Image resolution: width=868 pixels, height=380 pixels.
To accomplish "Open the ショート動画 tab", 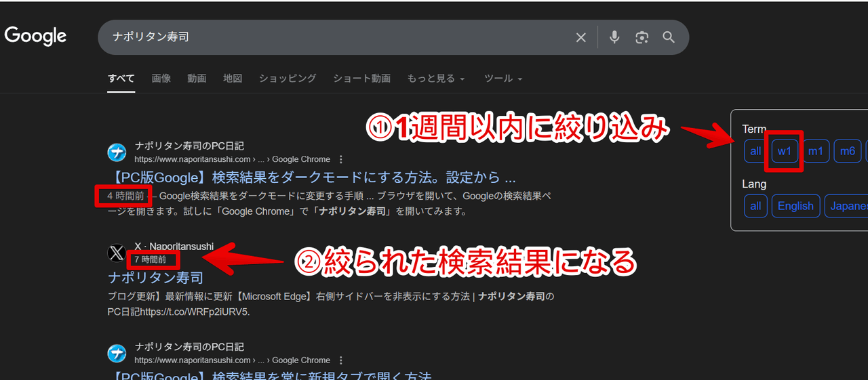I will pos(361,78).
